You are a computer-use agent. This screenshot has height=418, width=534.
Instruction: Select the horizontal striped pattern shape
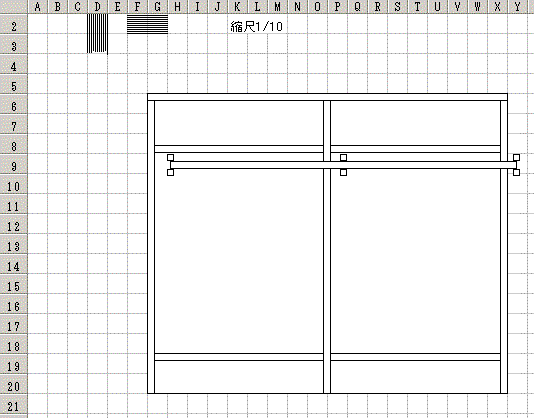point(147,24)
